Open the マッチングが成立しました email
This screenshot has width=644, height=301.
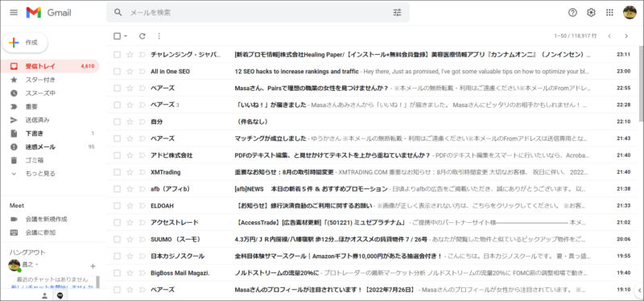click(x=270, y=138)
